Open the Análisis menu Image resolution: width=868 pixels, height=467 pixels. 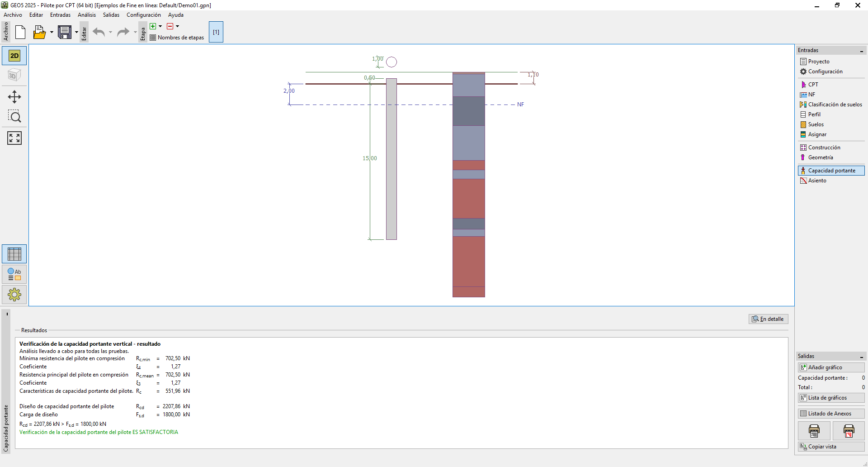click(86, 15)
